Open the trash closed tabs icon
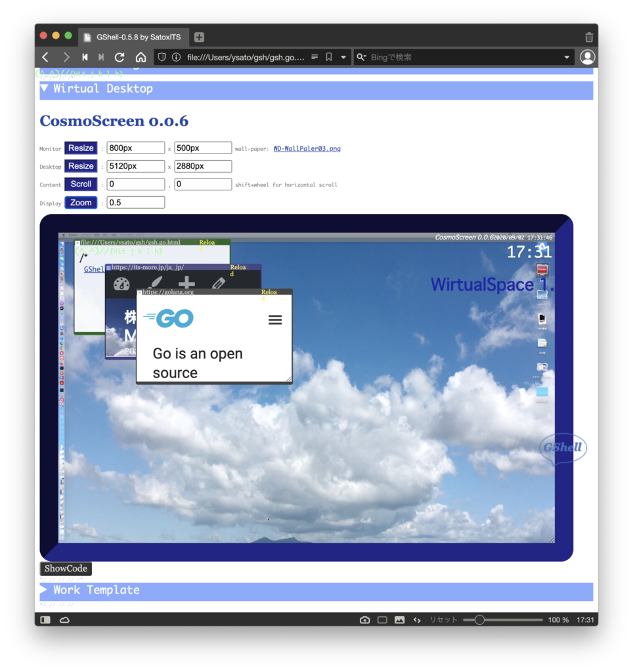Screen dimensions: 633x672 click(589, 37)
